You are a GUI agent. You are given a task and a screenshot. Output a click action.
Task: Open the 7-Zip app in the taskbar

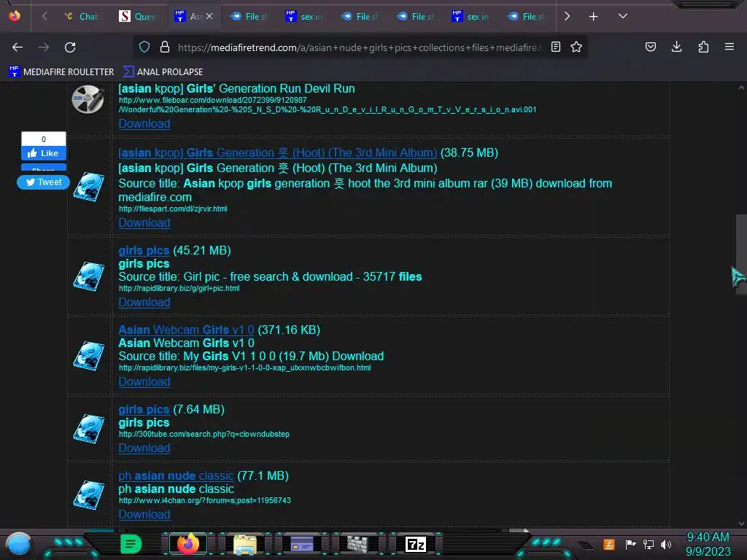click(415, 544)
